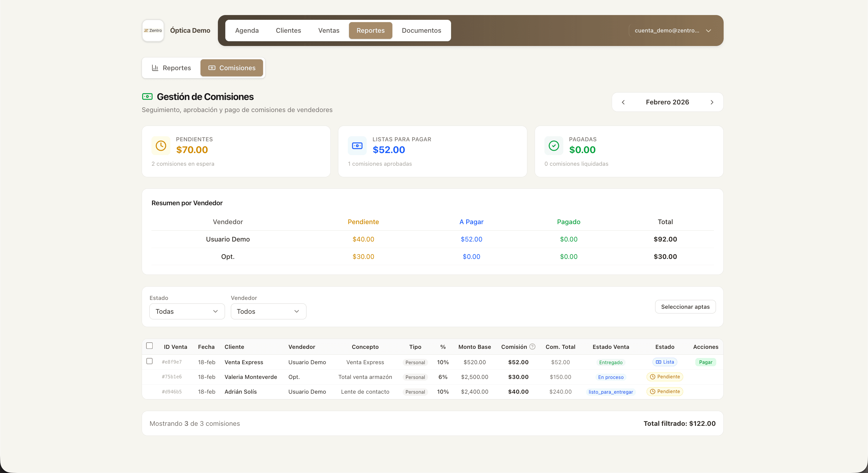The height and width of the screenshot is (473, 868).
Task: Click the cash icon on the Comisiones tab
Action: point(212,68)
